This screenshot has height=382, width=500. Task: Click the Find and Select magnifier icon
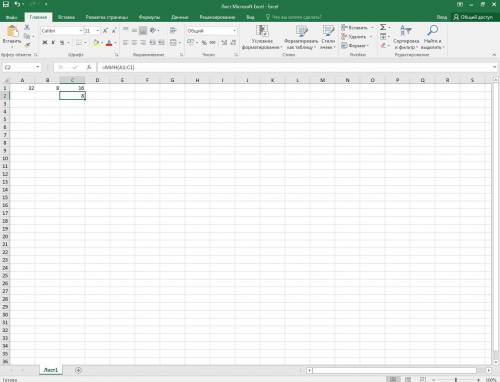pyautogui.click(x=432, y=30)
